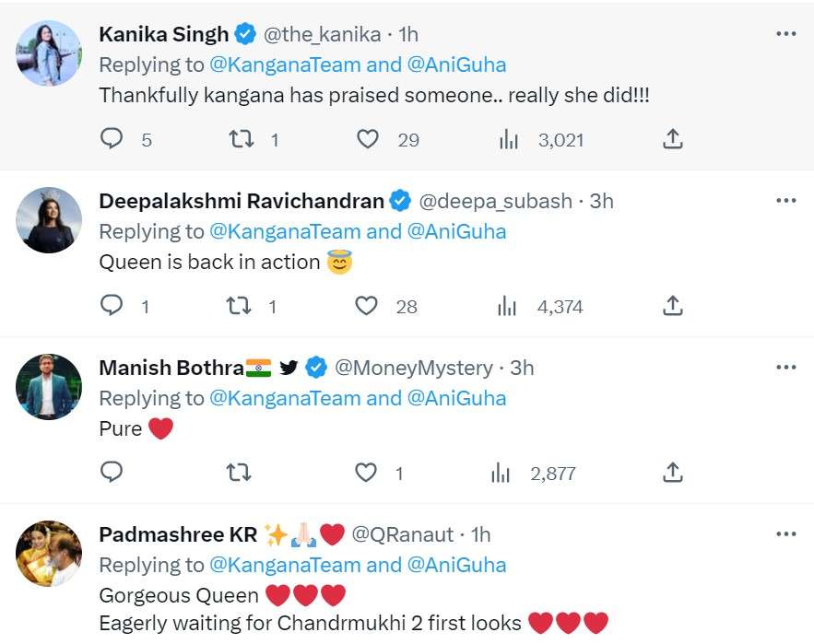Screen dimensions: 814x644
Task: Click the reply icon under Manish Bothra's tweet
Action: [x=112, y=473]
